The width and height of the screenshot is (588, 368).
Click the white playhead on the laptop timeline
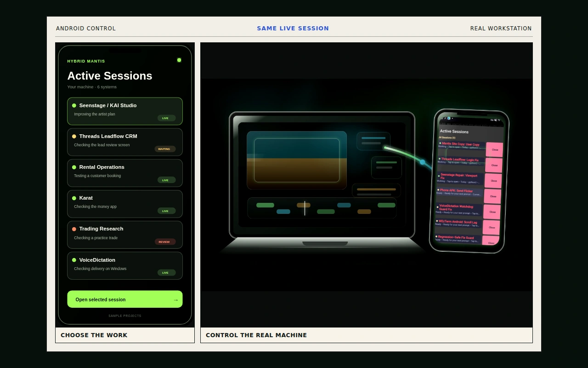coord(305,208)
